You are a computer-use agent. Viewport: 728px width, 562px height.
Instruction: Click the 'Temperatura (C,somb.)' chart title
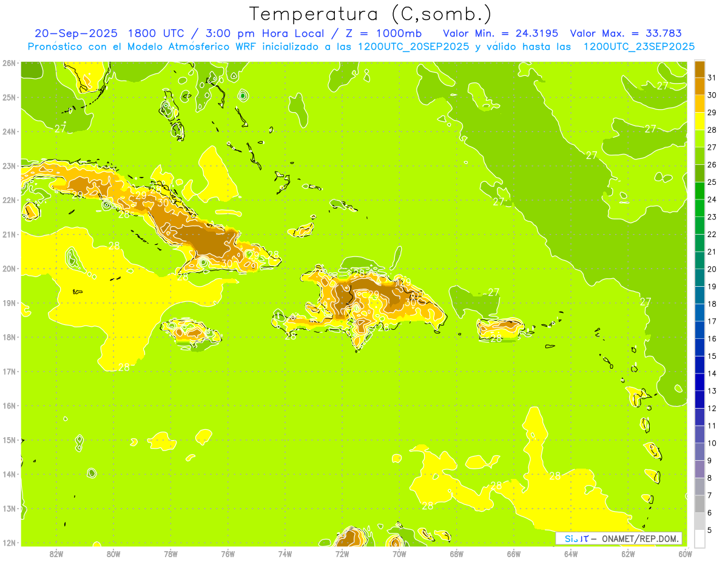coord(370,13)
